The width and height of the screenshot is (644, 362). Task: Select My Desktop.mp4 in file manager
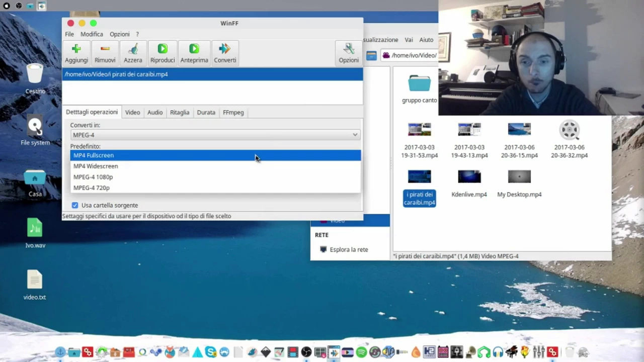coord(519,176)
